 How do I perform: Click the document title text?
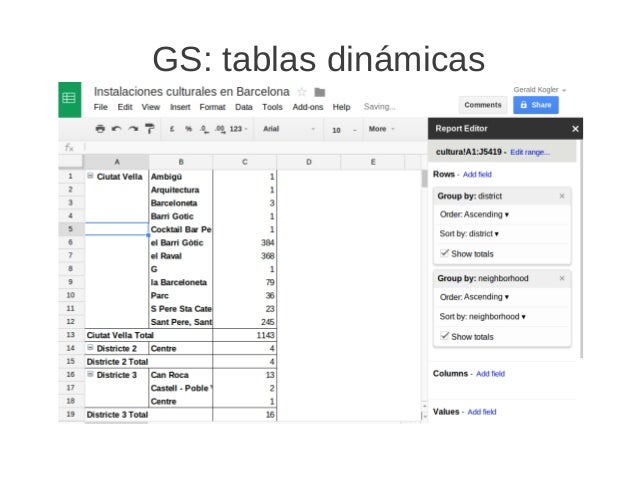(192, 92)
